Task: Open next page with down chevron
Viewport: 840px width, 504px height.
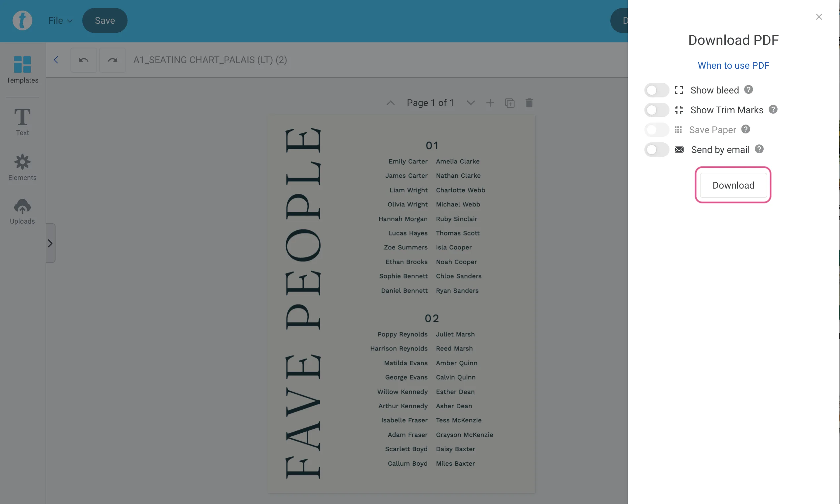Action: click(470, 103)
